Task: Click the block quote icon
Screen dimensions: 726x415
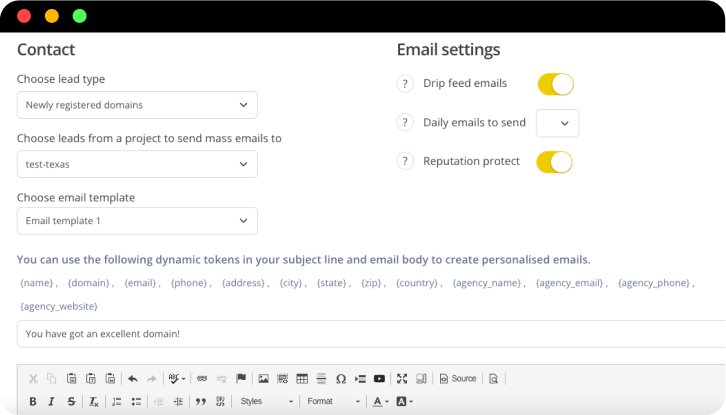Action: [201, 402]
